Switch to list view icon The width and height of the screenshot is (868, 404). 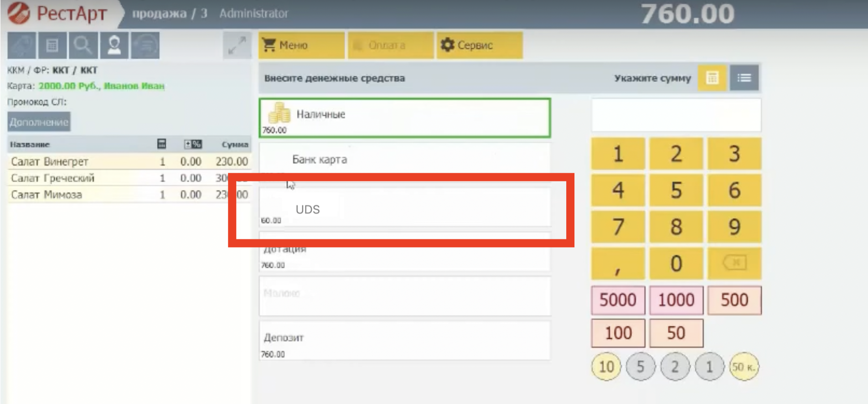[744, 78]
